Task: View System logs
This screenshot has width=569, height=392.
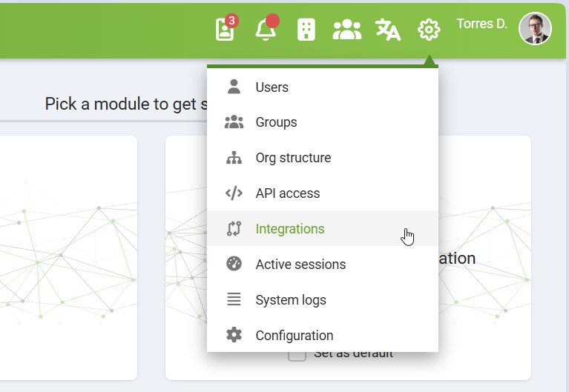Action: coord(290,300)
